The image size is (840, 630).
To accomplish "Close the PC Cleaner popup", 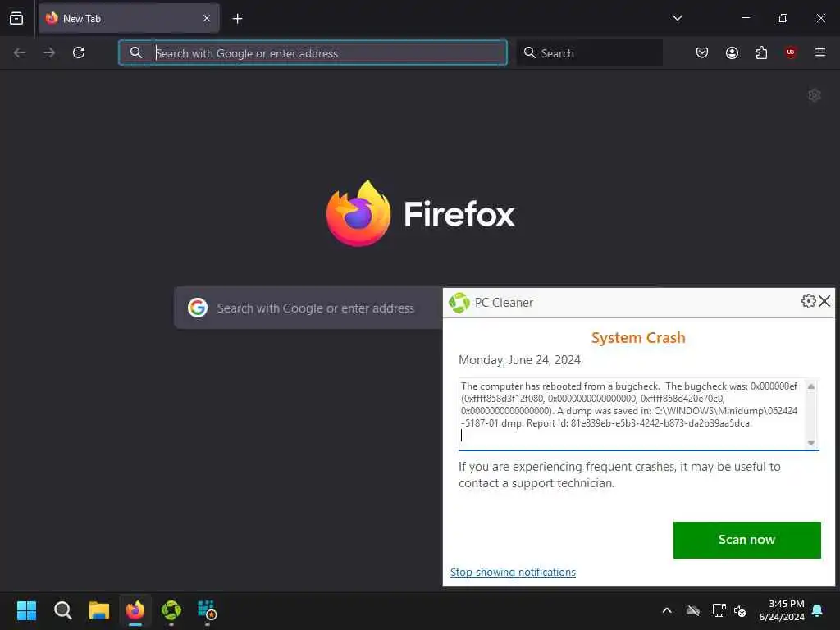I will point(825,301).
